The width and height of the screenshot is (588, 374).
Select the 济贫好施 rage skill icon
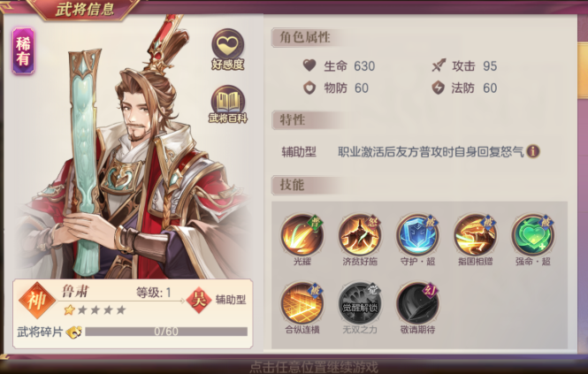click(360, 235)
